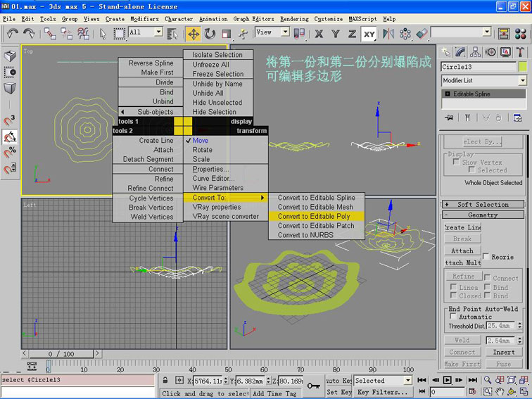
Task: Collapse the Geometry rollout
Action: pyautogui.click(x=483, y=215)
